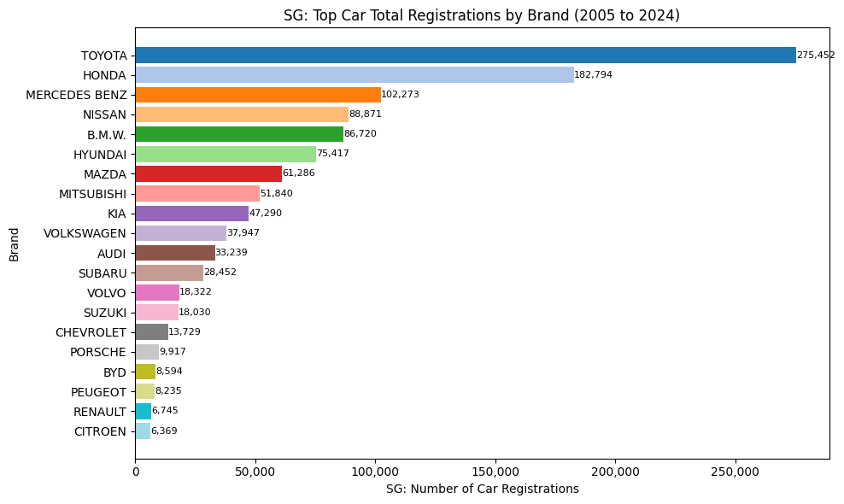This screenshot has height=504, width=844.
Task: Click the 150,000 x-axis tick label
Action: [495, 472]
